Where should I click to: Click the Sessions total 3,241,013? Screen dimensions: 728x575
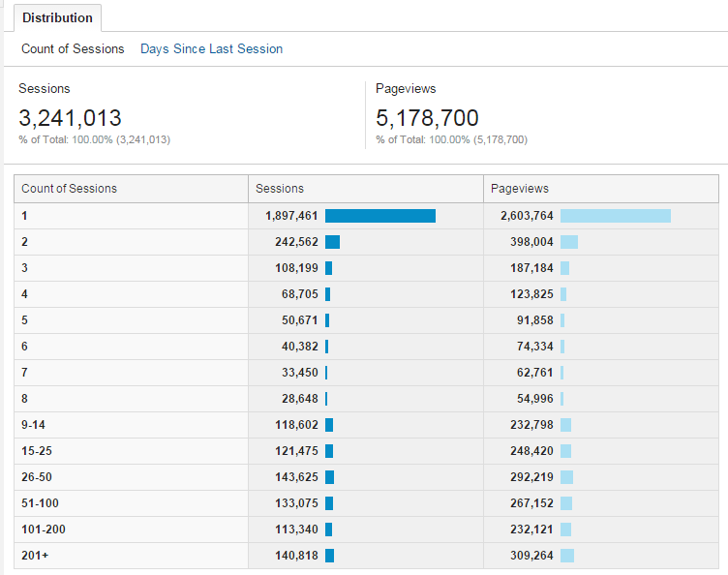pyautogui.click(x=70, y=118)
